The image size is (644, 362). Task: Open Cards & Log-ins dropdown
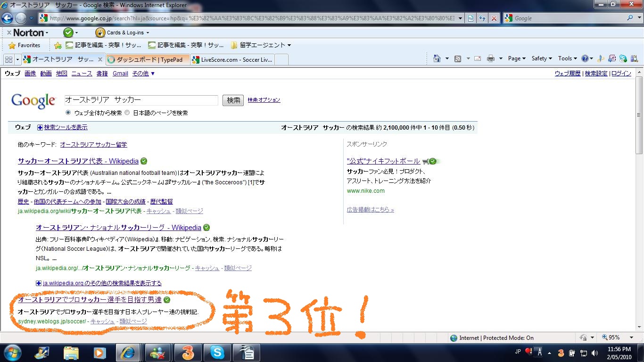click(x=148, y=33)
